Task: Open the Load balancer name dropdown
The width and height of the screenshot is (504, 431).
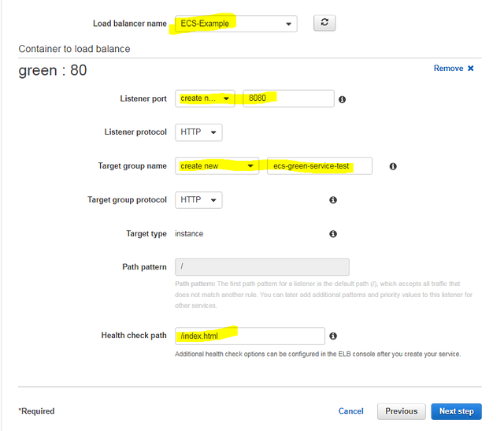Action: [236, 24]
